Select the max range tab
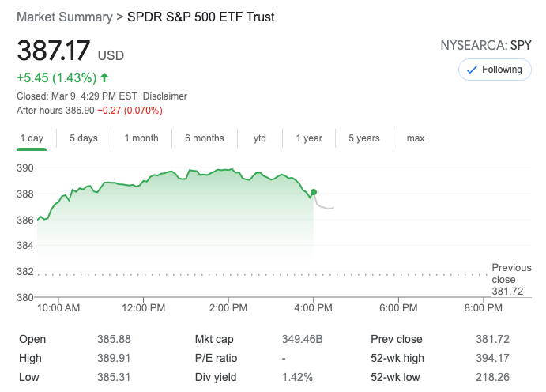 pos(416,138)
